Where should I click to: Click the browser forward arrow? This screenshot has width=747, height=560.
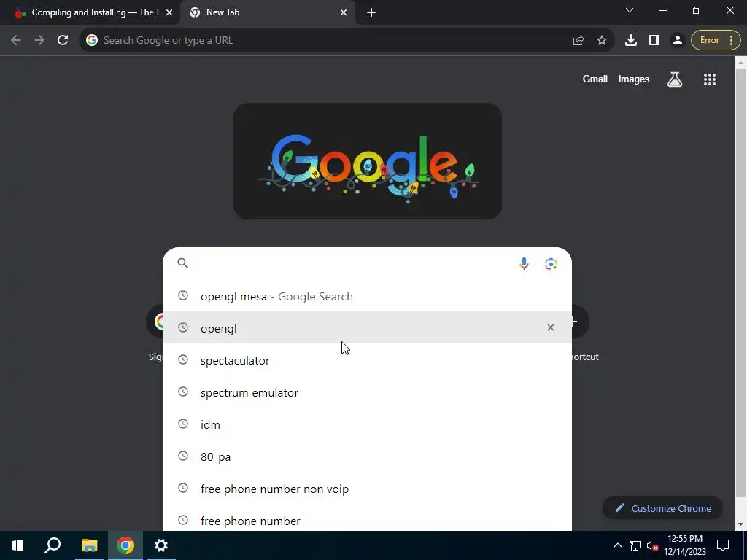[x=39, y=41]
